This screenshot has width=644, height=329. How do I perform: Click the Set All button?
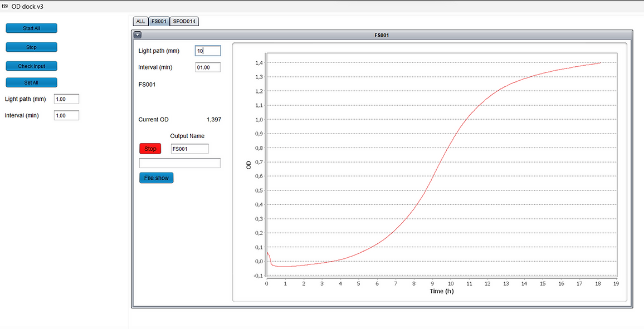pyautogui.click(x=31, y=82)
